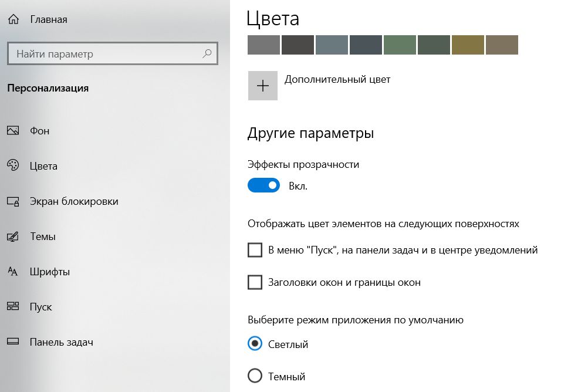Pick the dark charcoal color swatch
Image resolution: width=588 pixels, height=392 pixels.
298,45
